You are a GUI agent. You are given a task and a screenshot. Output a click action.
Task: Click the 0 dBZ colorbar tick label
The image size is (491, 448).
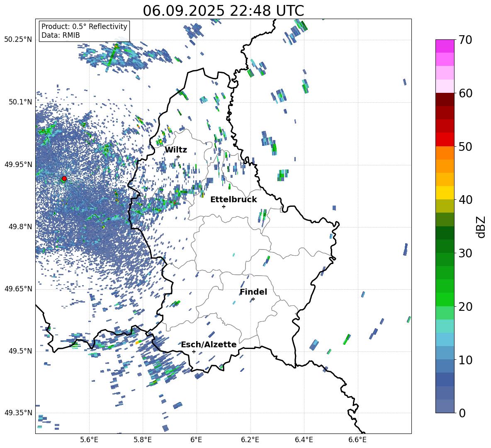[462, 413]
